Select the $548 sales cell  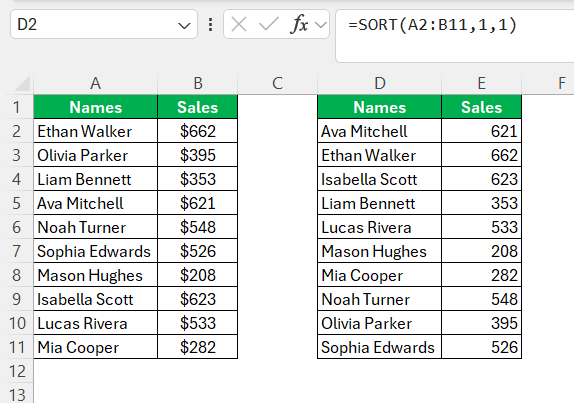(198, 227)
